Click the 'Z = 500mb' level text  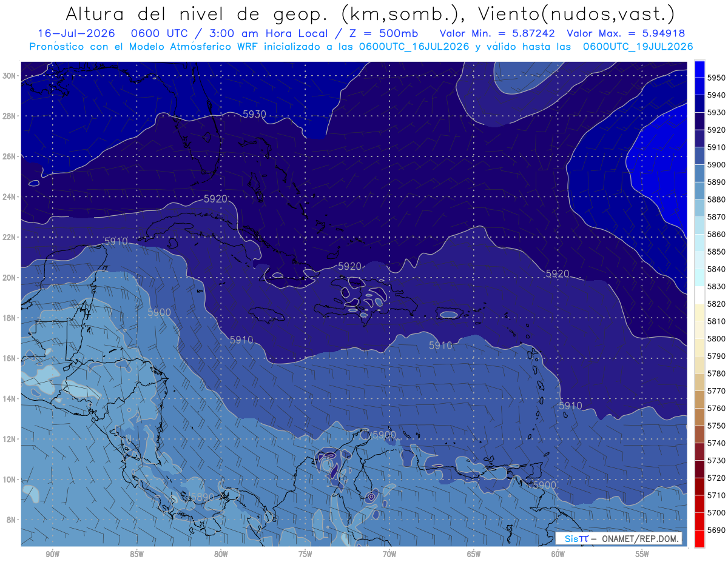pos(384,33)
